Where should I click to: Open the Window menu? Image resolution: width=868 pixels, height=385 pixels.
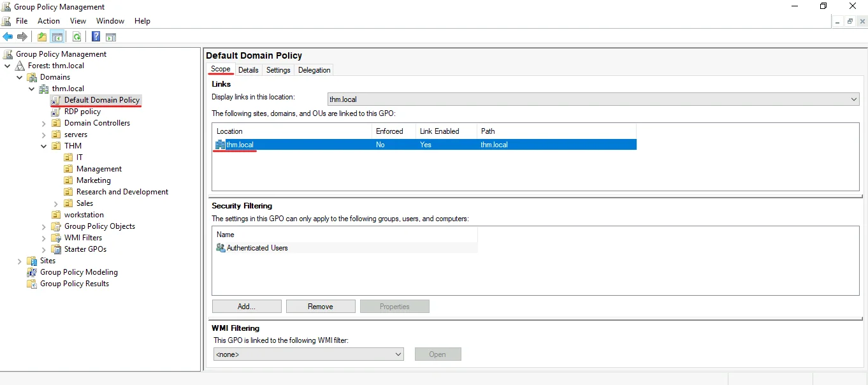coord(110,21)
